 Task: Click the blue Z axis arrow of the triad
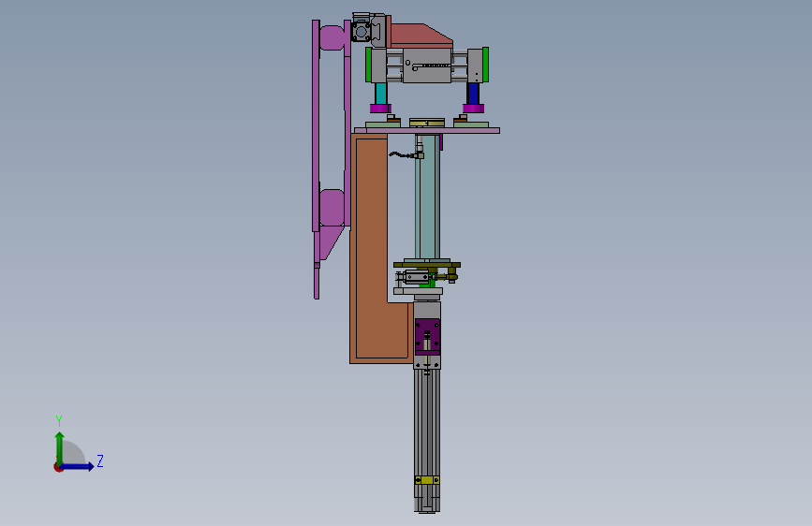point(78,466)
